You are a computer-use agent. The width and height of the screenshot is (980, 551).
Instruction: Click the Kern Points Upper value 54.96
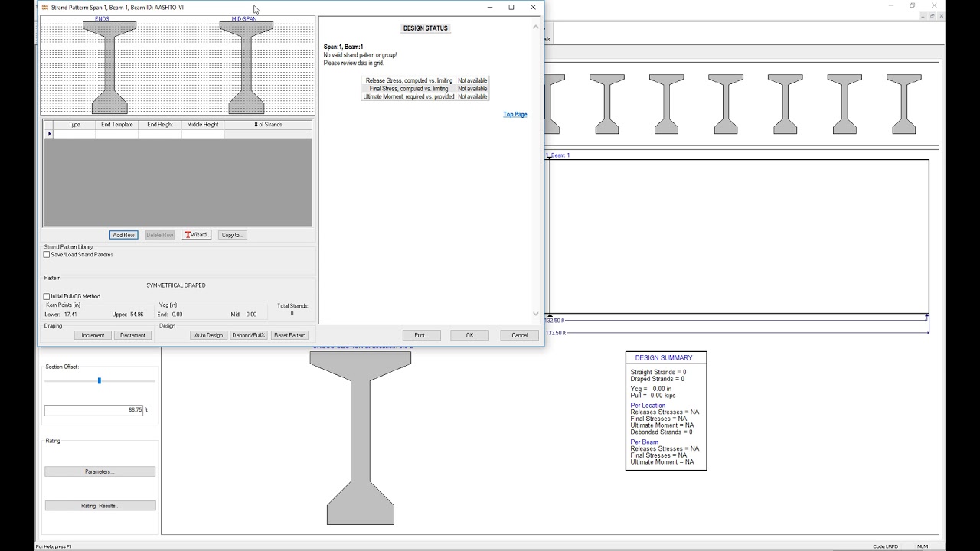[x=138, y=315]
